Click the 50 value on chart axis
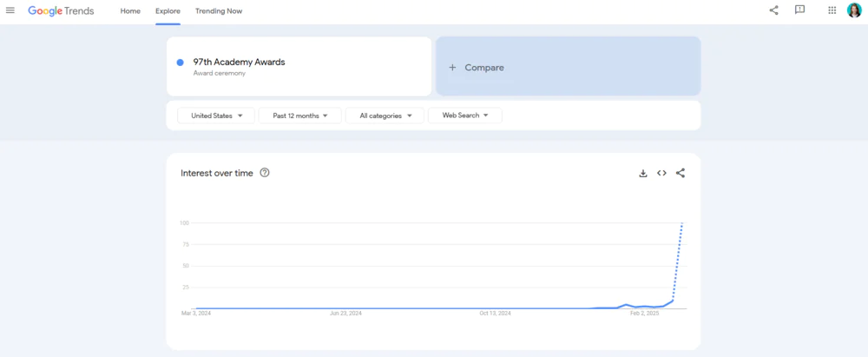The height and width of the screenshot is (357, 868). point(186,266)
